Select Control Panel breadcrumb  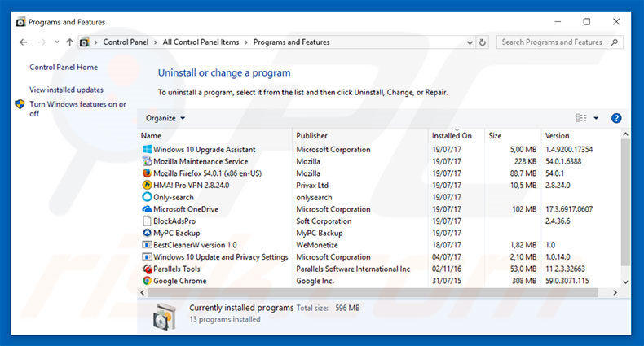[x=126, y=42]
